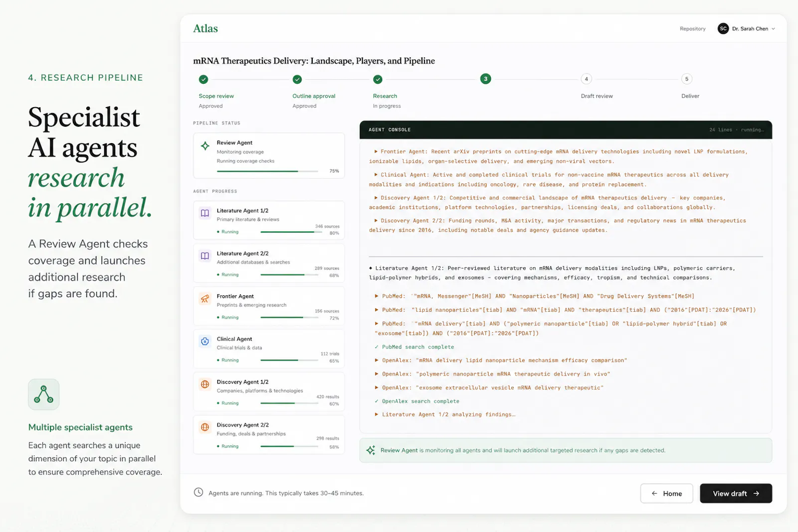Select the step 4 Draft review circle
This screenshot has width=798, height=532.
(587, 79)
